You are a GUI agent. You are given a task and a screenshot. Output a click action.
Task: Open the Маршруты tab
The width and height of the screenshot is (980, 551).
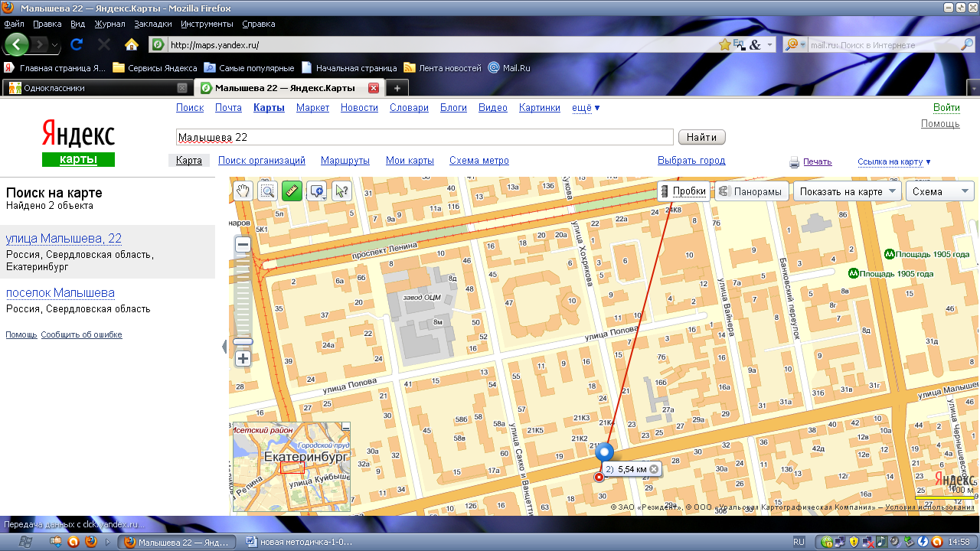(x=345, y=161)
